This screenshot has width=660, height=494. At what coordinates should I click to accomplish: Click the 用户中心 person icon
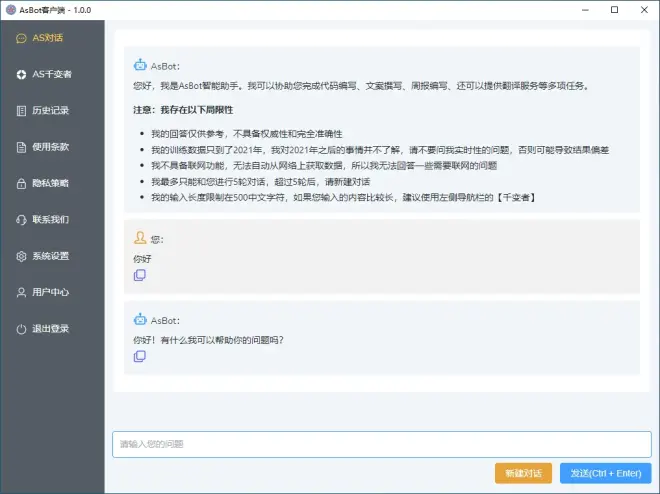coord(22,292)
